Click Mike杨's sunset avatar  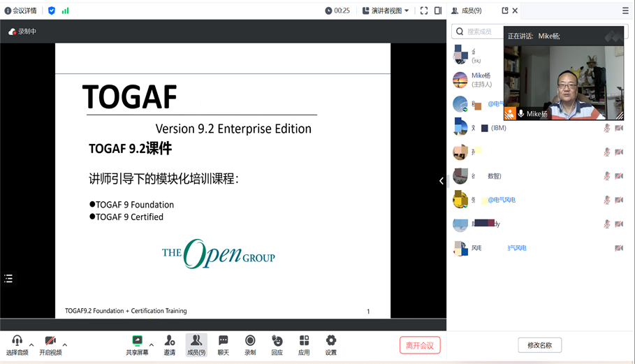(460, 80)
